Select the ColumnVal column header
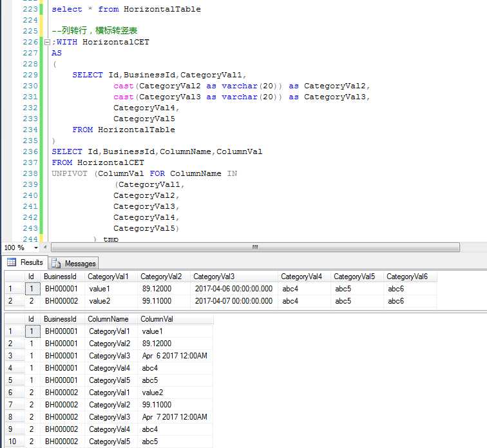 [x=175, y=319]
